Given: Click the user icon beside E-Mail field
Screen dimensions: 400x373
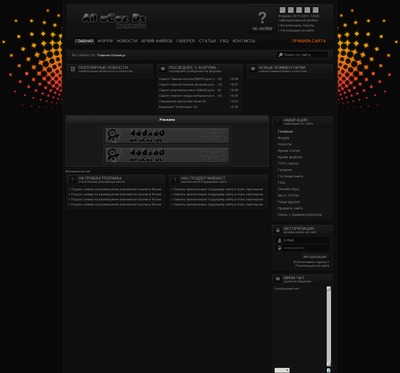Looking at the screenshot, I should [x=279, y=240].
